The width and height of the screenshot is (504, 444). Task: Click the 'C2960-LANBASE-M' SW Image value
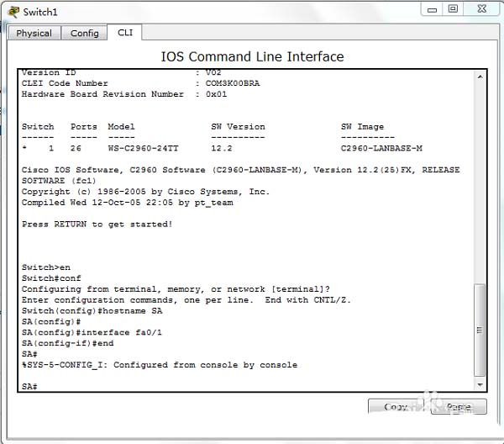pyautogui.click(x=381, y=148)
